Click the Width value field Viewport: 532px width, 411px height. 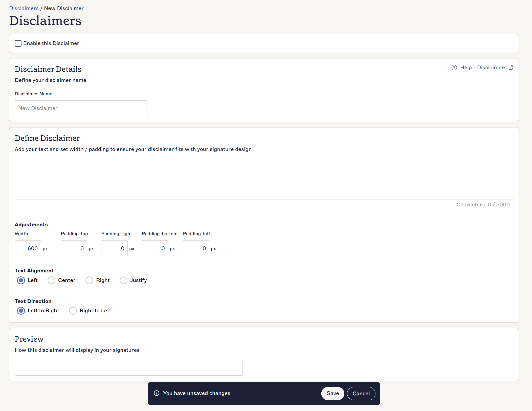(x=28, y=248)
